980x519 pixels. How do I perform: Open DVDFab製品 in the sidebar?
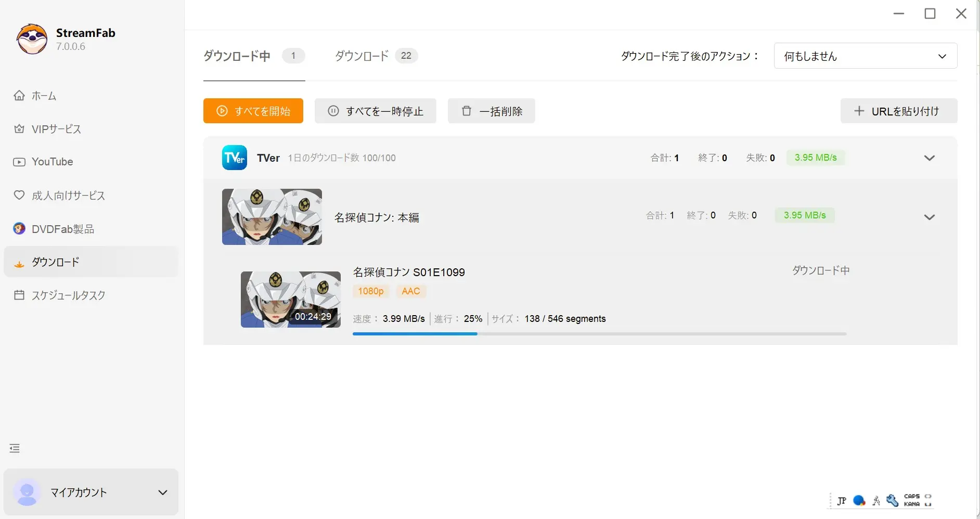91,229
